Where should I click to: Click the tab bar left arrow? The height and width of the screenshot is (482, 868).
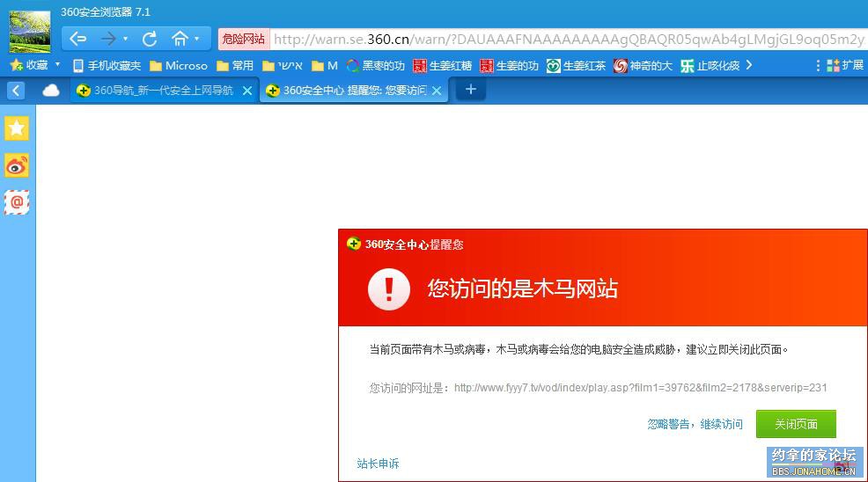click(x=16, y=91)
